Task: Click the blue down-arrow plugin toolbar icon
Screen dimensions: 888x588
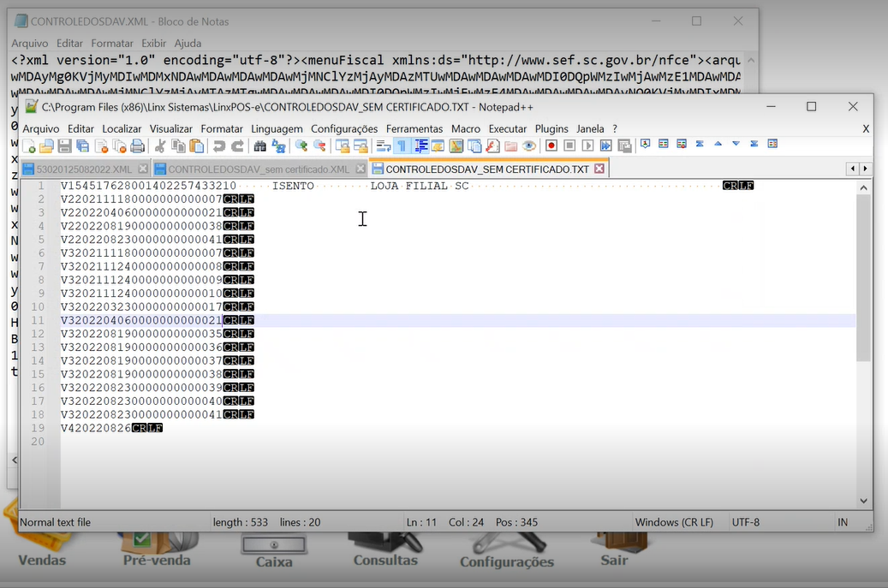Action: pos(736,144)
